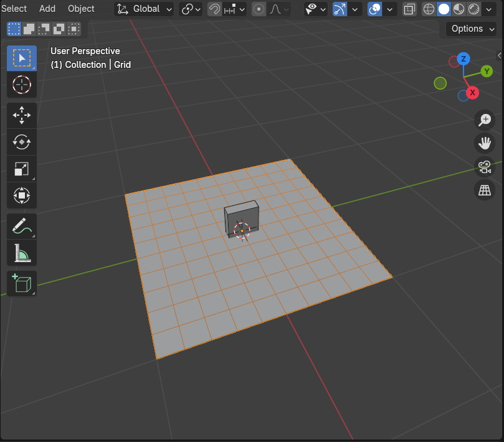Click the pan view hand icon

coord(485,143)
